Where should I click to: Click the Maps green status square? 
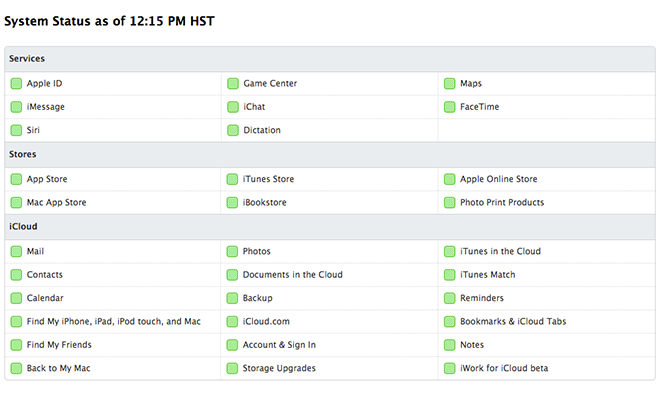450,84
